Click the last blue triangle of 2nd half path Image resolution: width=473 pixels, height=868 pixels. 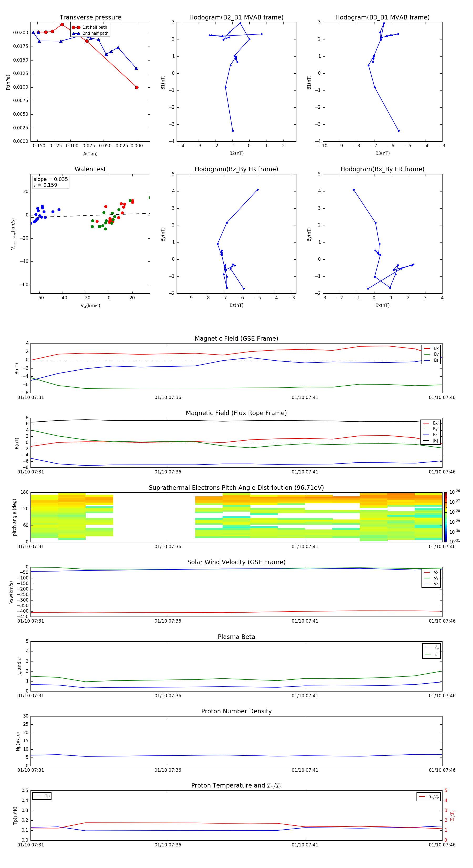pos(136,68)
